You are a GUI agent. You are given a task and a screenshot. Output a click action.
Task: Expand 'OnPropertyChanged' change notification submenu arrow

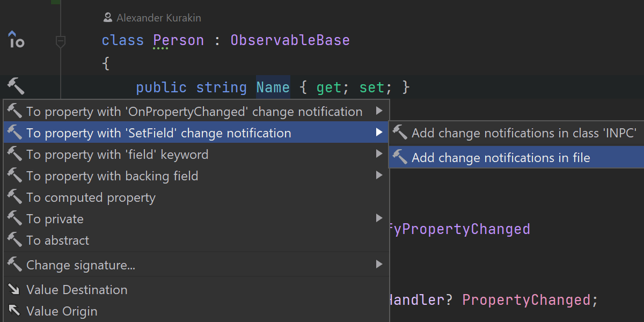pos(379,111)
